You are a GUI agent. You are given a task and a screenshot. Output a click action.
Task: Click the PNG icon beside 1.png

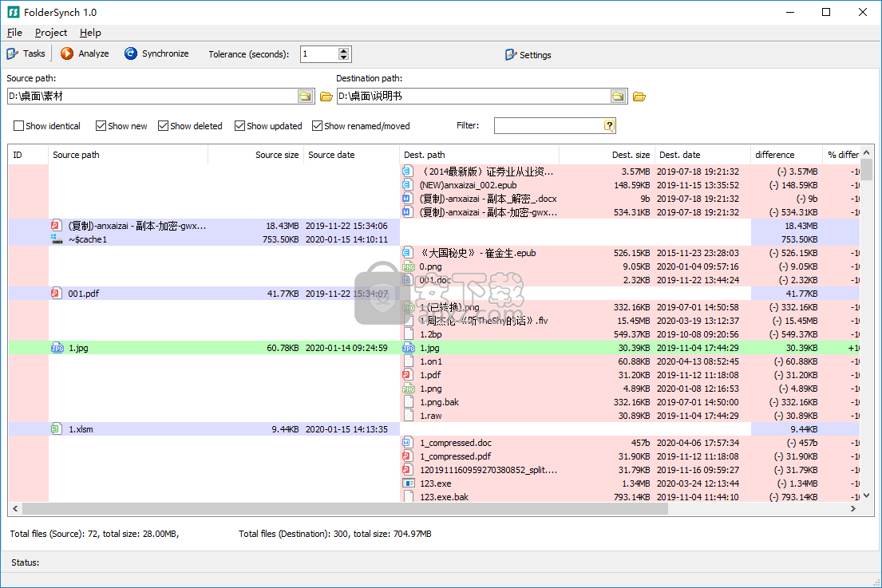coord(409,389)
